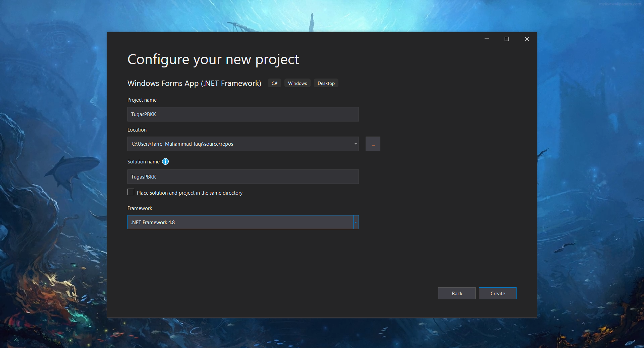Enable Place solution and project in same directory
Image resolution: width=644 pixels, height=348 pixels.
point(131,192)
